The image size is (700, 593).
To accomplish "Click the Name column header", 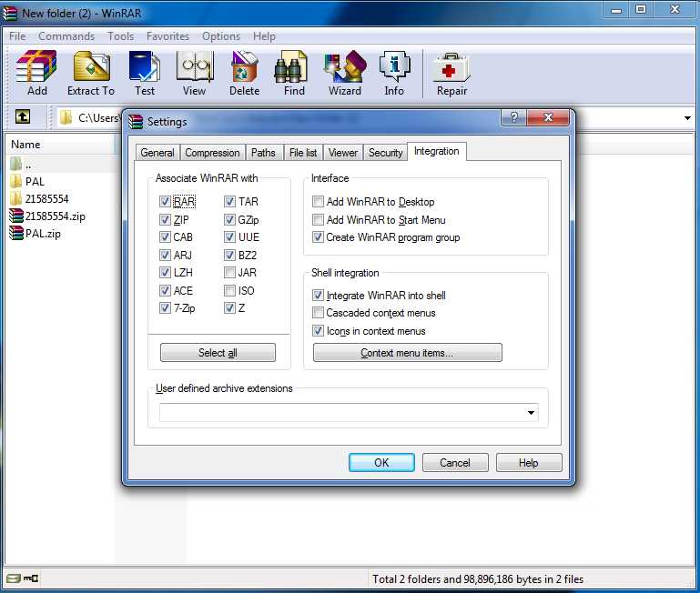I will [x=60, y=144].
